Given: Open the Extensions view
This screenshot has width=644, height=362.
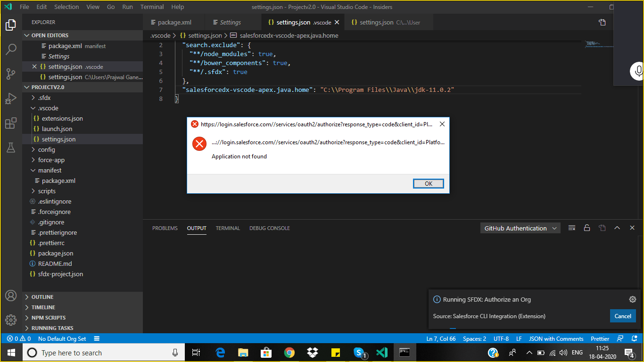Looking at the screenshot, I should coord(11,123).
